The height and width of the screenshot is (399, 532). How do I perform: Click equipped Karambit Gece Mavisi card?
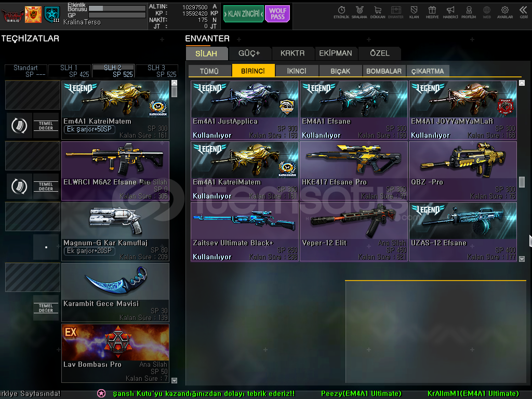[115, 292]
